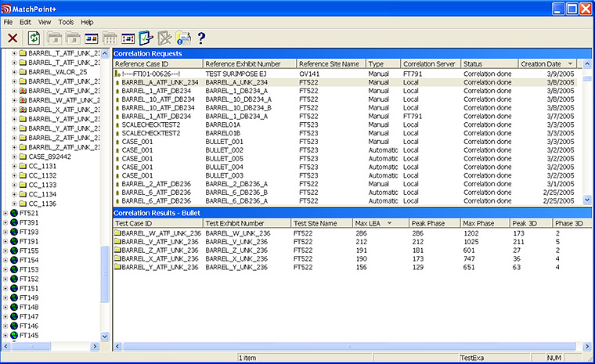Click the Creation Date sort arrow
The image size is (595, 364).
pyautogui.click(x=570, y=63)
